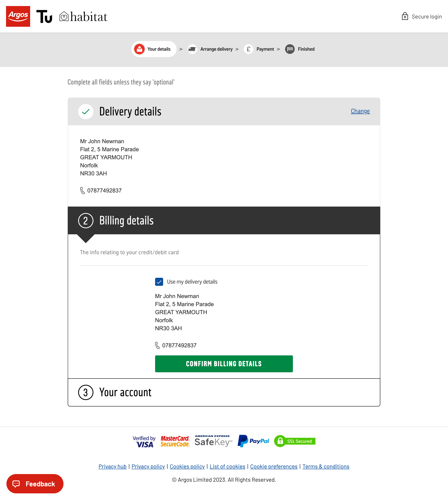Click the Secure login padlock icon

click(405, 16)
